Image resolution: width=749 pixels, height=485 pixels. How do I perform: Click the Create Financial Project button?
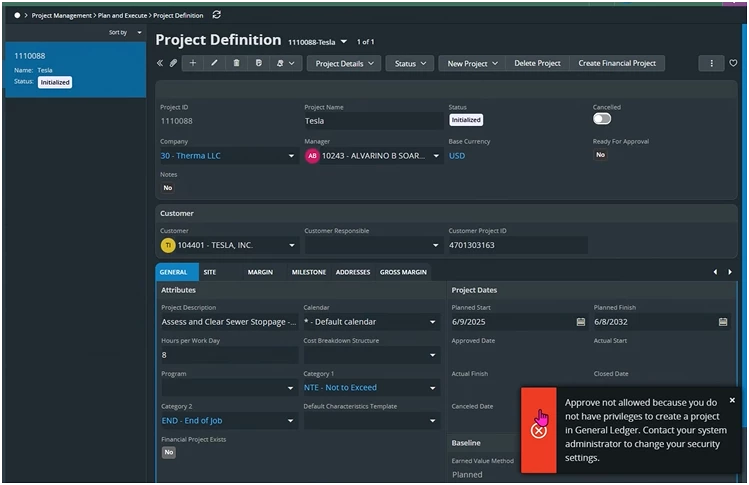click(617, 63)
